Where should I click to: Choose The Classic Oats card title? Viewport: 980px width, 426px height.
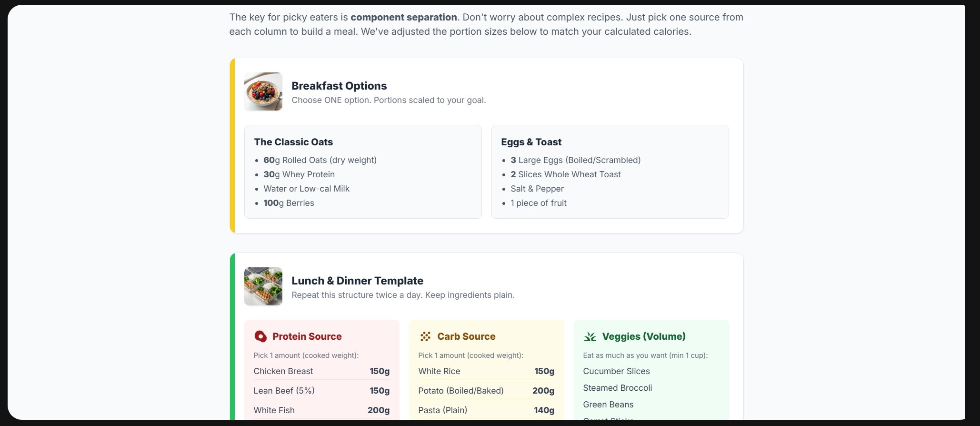[x=293, y=142]
